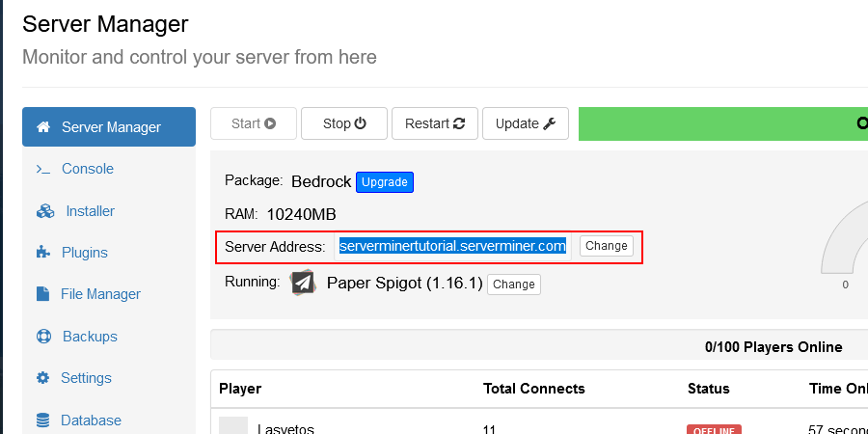Click the cubes icon beside Installer
The image size is (868, 434).
tap(45, 211)
